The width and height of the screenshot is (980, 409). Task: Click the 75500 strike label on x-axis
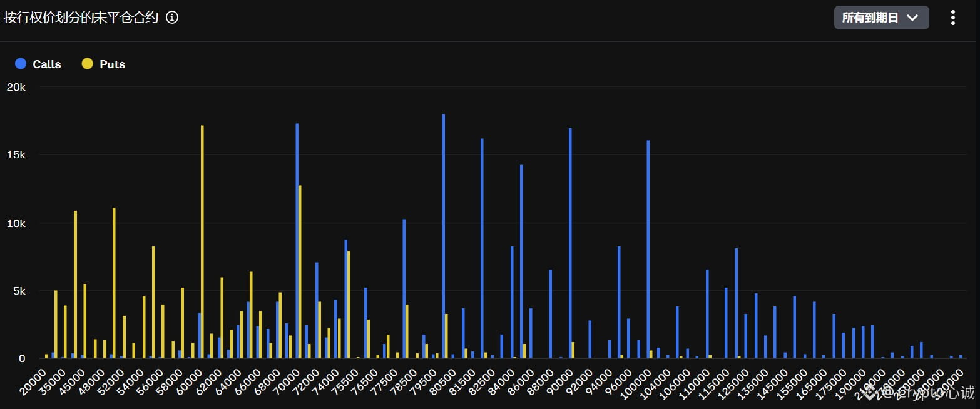(x=345, y=381)
